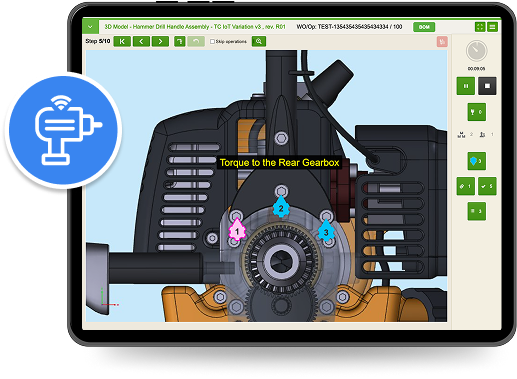Click the WO/Op TEST work order text
Viewport: 517px width, 379px height.
tap(349, 27)
